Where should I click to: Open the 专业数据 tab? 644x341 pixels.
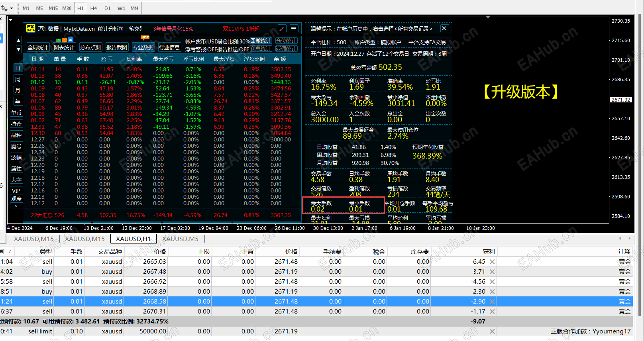point(143,47)
